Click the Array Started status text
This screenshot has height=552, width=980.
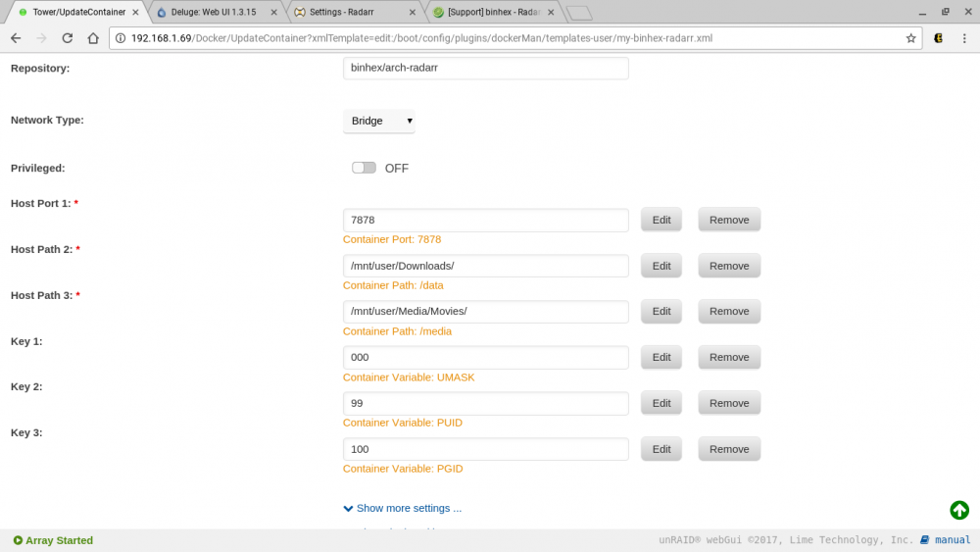point(60,540)
